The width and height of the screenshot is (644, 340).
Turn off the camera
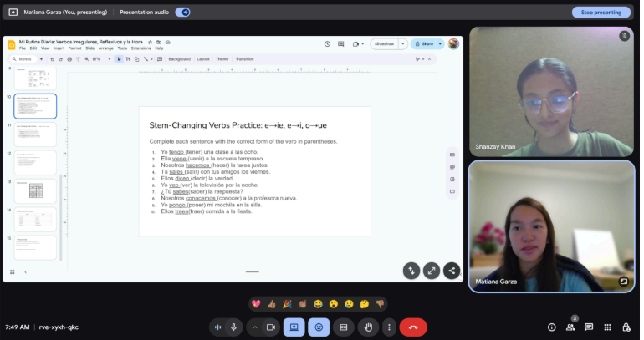coord(270,327)
